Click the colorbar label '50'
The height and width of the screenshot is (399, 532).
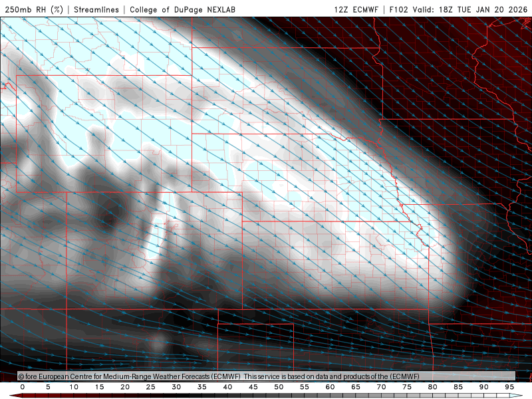279,387
